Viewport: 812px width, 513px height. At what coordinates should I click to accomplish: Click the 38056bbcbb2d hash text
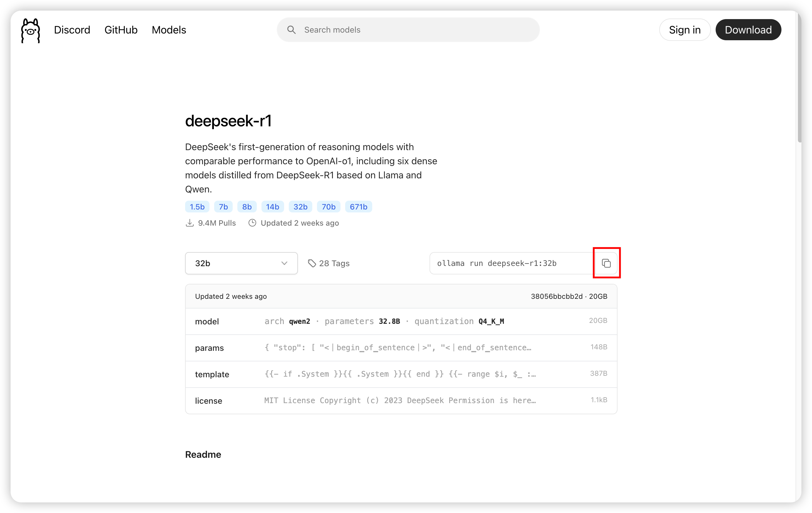point(557,296)
